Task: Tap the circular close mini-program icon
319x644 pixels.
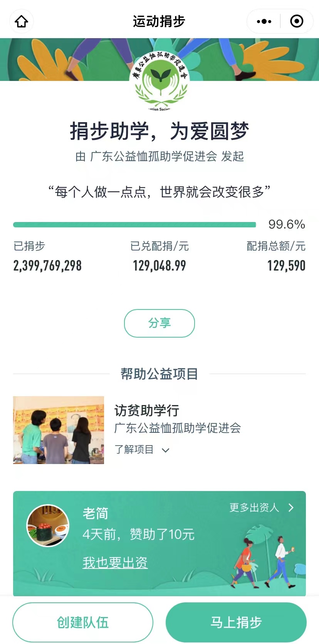Action: pos(296,22)
